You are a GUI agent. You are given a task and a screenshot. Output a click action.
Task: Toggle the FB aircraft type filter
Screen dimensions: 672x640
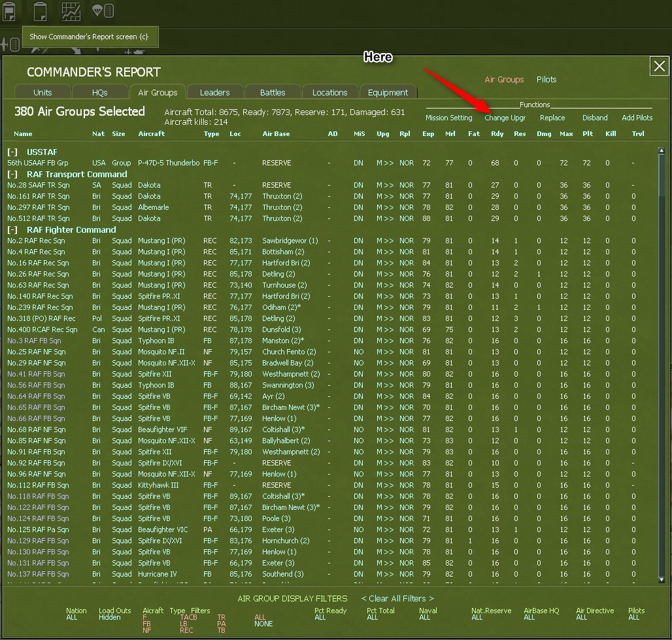click(x=146, y=624)
